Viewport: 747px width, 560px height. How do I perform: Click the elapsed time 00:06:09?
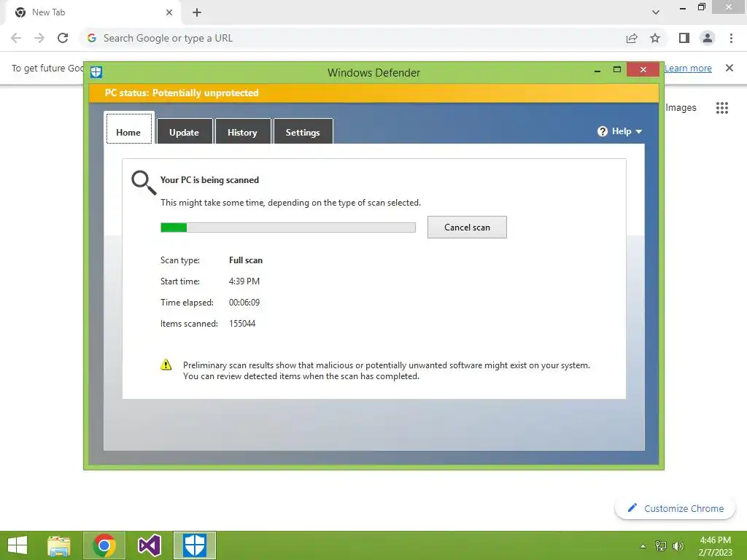(x=244, y=303)
